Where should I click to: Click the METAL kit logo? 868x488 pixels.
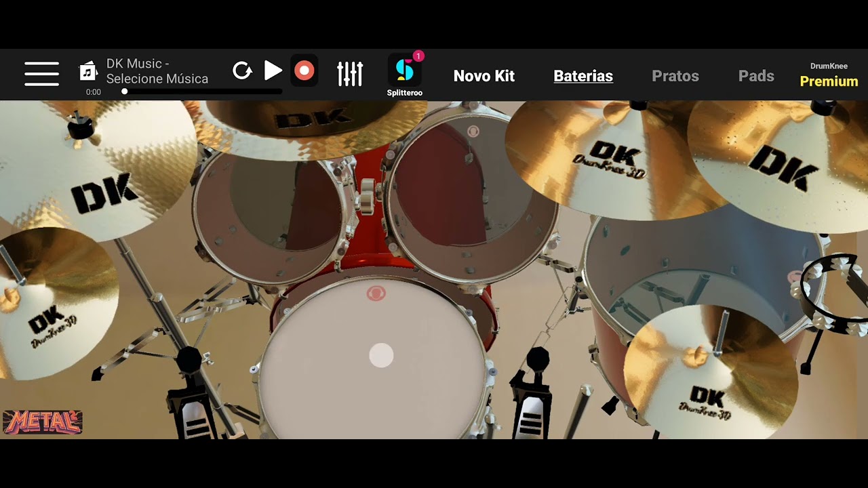pos(43,422)
